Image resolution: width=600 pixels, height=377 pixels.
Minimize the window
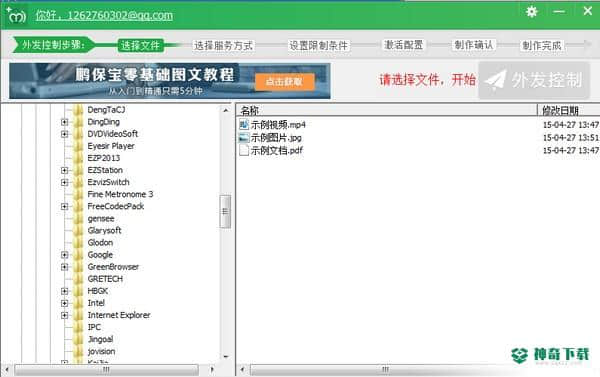[559, 11]
